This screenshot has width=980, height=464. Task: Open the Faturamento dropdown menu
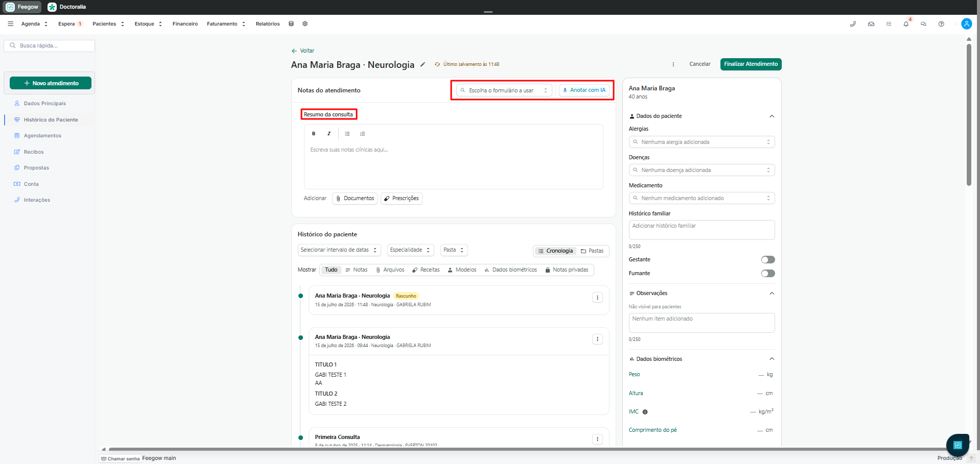pos(226,24)
